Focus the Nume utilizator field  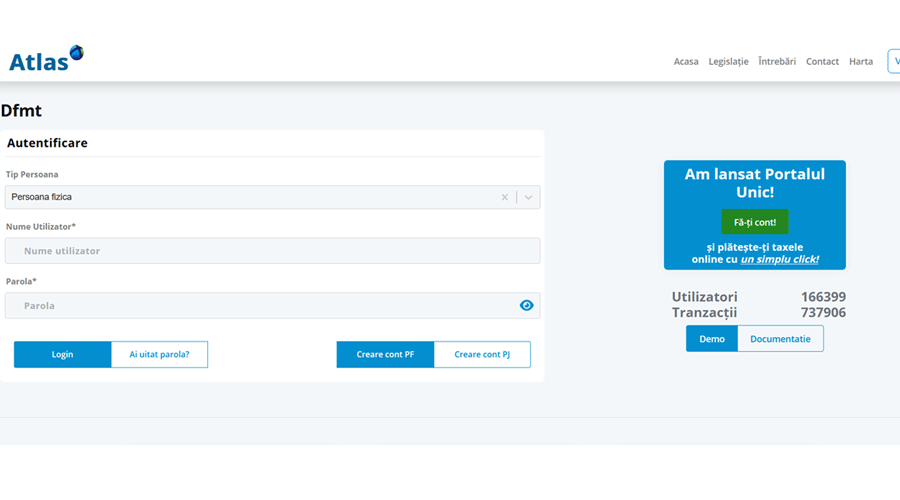point(272,251)
